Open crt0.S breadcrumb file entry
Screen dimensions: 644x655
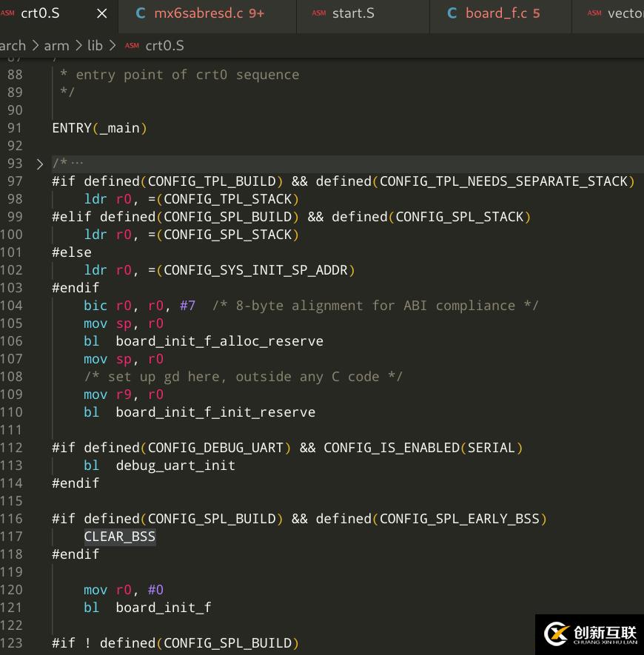click(x=164, y=46)
